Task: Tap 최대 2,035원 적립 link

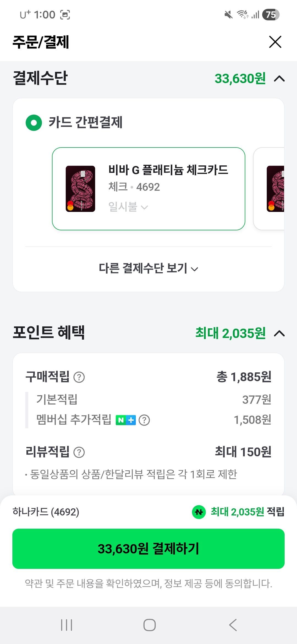Action: (247, 512)
